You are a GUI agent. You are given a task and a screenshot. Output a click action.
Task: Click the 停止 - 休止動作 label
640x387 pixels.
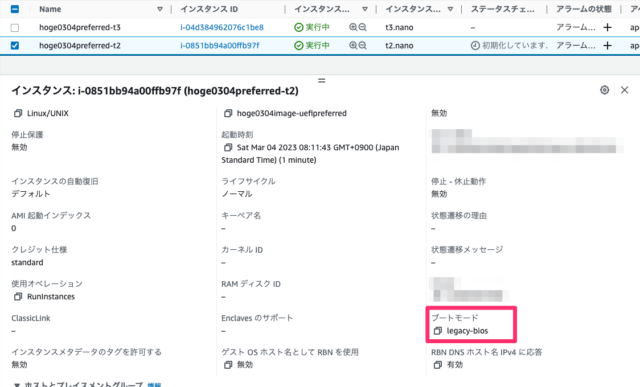[458, 181]
